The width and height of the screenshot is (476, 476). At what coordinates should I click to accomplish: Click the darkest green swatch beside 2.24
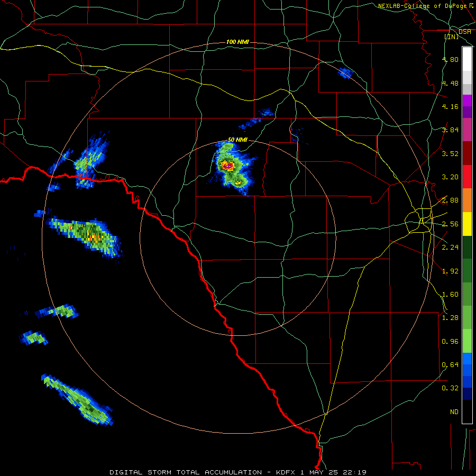tap(467, 247)
